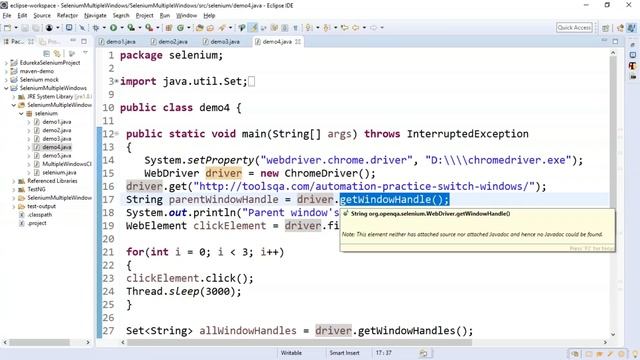Open the Window menu
The width and height of the screenshot is (640, 360).
click(186, 16)
